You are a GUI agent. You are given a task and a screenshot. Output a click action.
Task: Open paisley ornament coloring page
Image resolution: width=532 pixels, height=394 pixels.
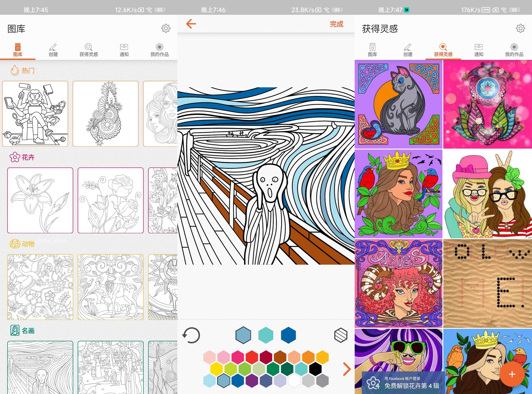(x=105, y=114)
